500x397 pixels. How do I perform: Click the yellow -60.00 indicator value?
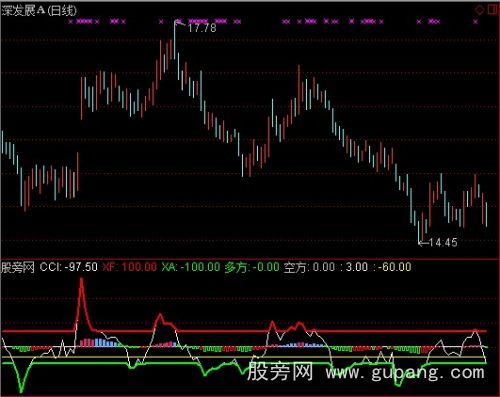(x=394, y=267)
